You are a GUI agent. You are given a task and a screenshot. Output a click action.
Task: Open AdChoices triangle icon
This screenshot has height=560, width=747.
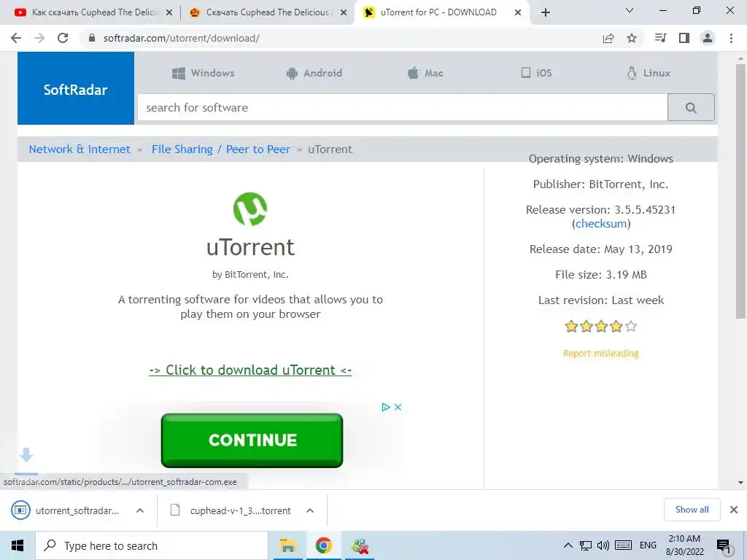pyautogui.click(x=386, y=407)
